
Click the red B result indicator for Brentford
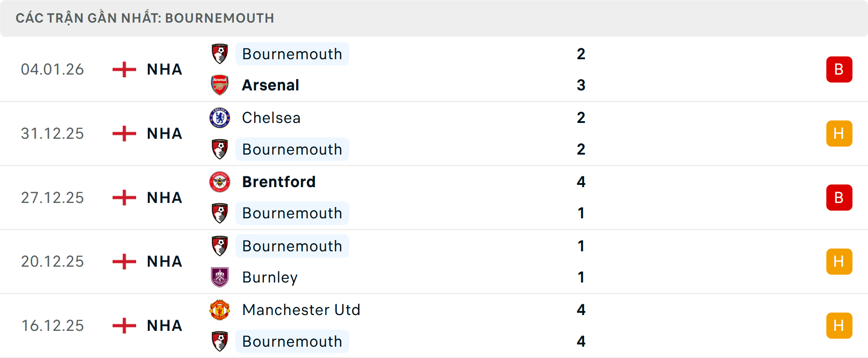(x=839, y=198)
